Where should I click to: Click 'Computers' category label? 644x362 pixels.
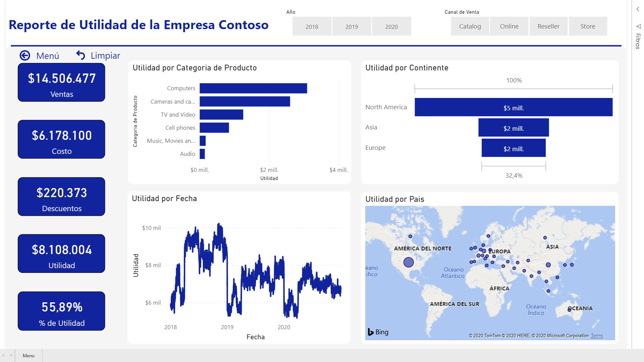(x=181, y=88)
